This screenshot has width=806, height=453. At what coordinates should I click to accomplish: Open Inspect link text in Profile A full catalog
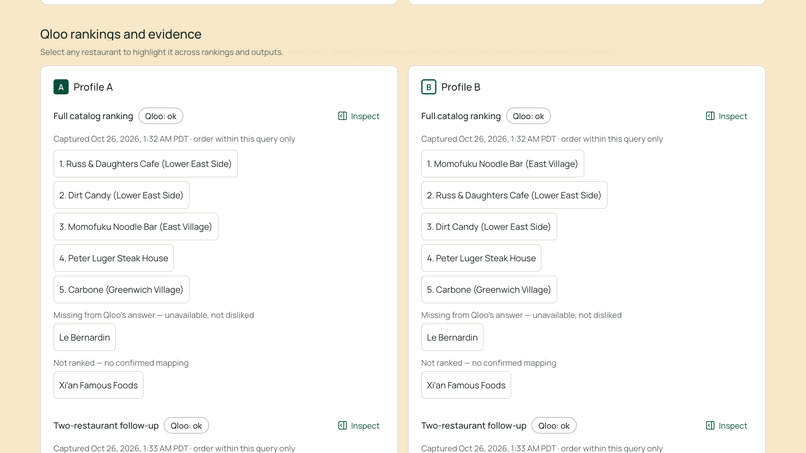pos(365,116)
